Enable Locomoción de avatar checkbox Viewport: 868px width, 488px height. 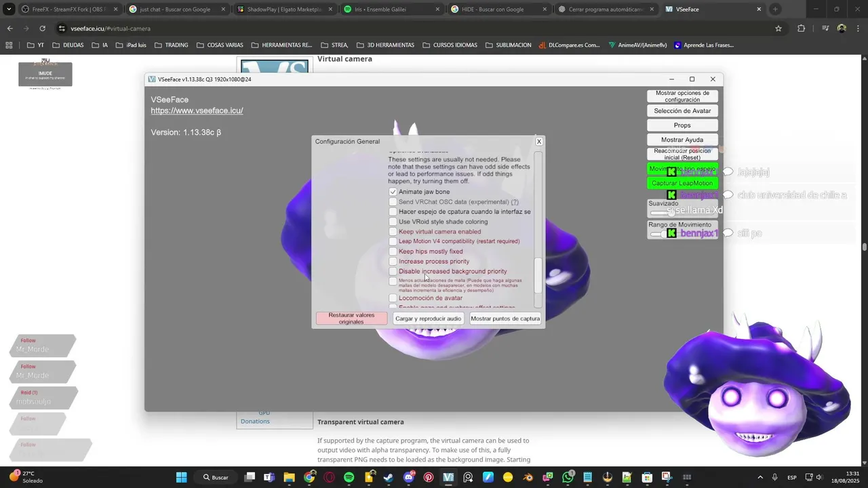[393, 298]
